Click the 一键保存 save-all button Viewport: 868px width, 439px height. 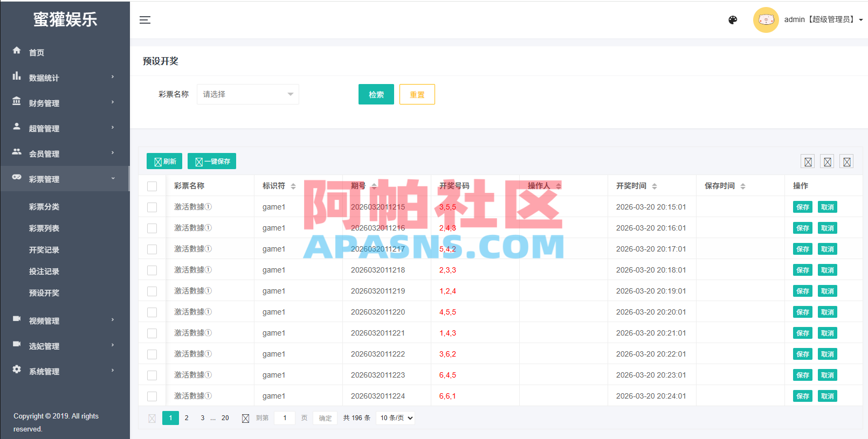[x=212, y=161]
